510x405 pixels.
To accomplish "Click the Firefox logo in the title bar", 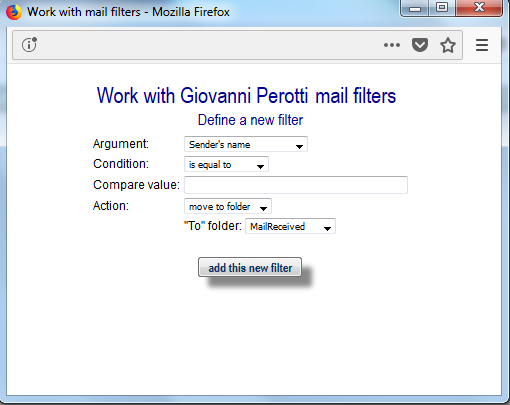I will pyautogui.click(x=14, y=12).
